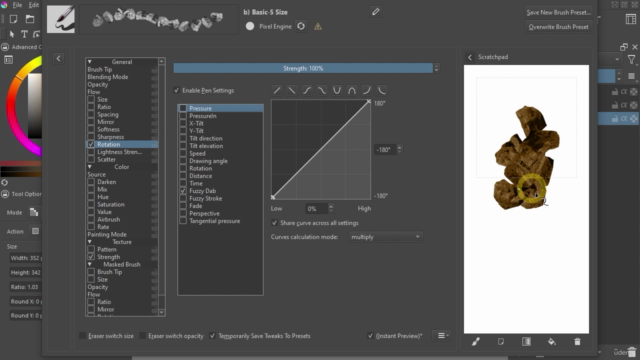Select the U-shape curve preset icon

click(x=337, y=90)
